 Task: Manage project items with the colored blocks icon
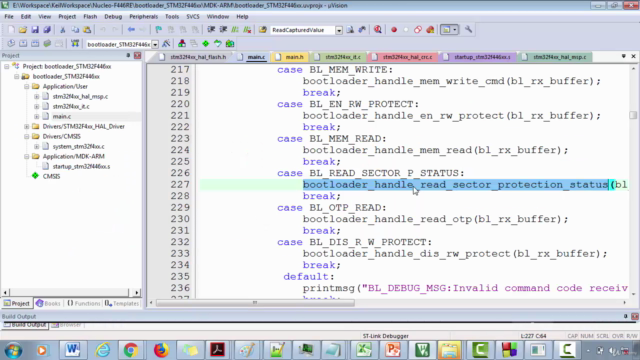182,44
